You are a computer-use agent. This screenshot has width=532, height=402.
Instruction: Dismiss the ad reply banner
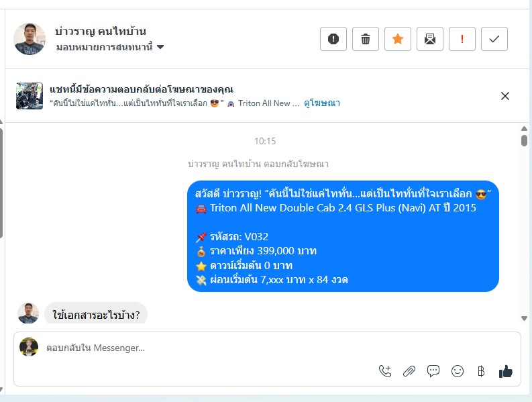point(505,96)
